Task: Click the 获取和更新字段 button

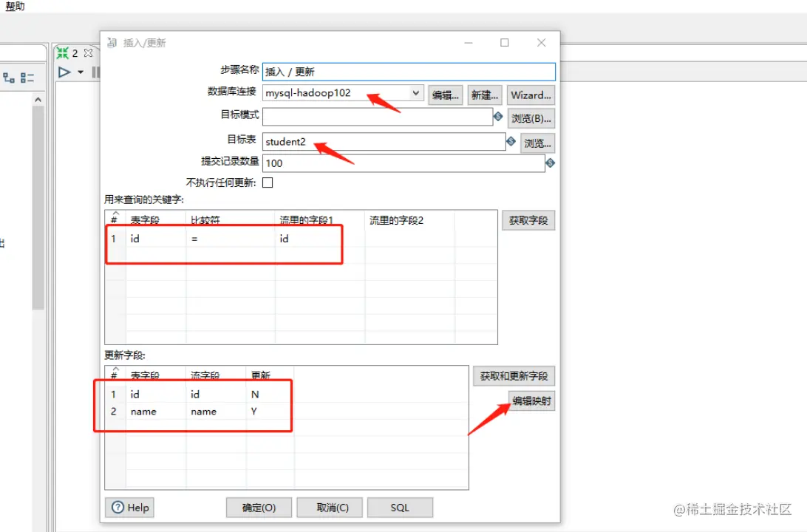Action: click(514, 376)
